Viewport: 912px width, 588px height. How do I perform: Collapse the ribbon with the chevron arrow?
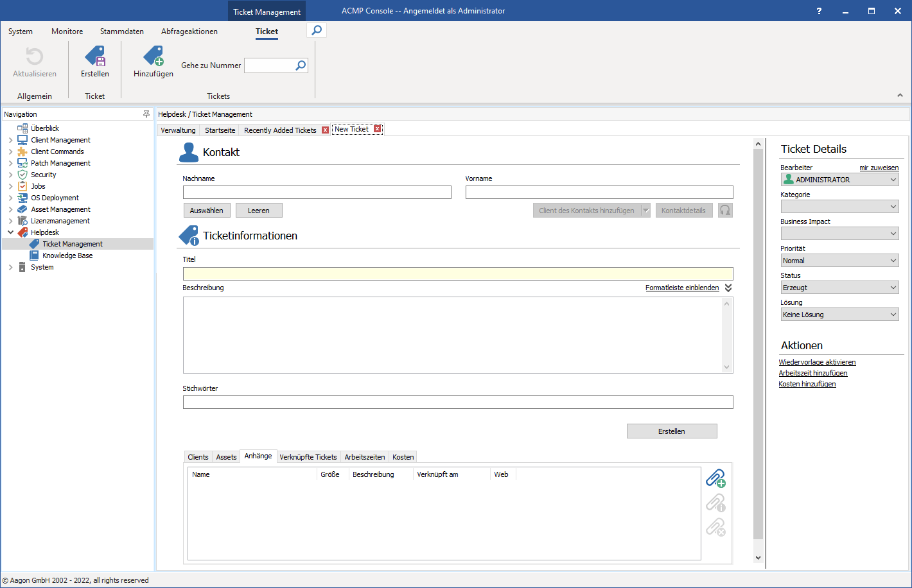coord(900,96)
